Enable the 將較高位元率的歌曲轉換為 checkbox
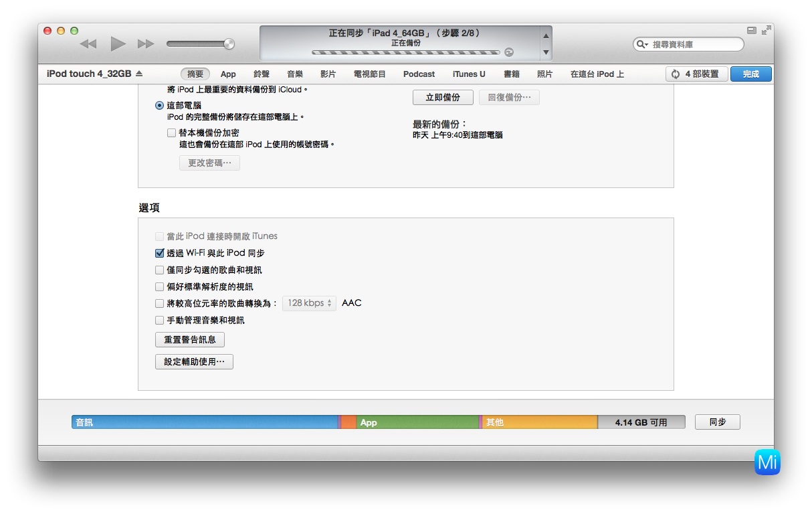Image resolution: width=812 pixels, height=514 pixels. click(159, 303)
